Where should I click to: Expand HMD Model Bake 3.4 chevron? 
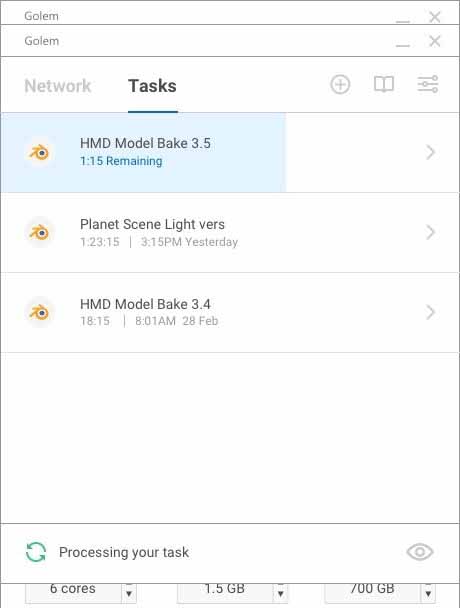[430, 312]
